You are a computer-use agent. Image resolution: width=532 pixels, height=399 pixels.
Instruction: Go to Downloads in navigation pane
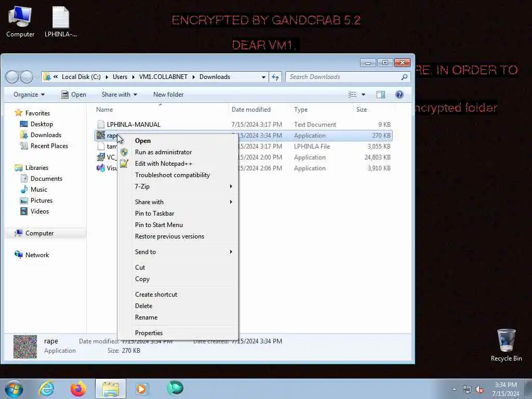(41, 135)
